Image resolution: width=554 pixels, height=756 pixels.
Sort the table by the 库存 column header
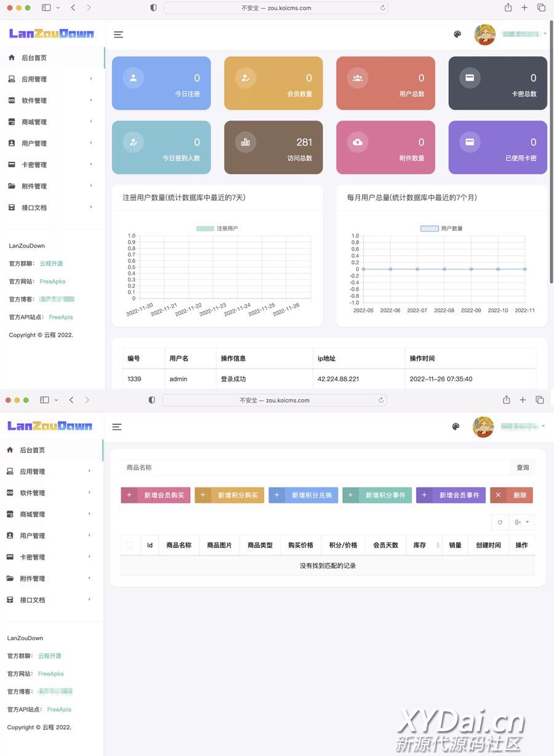(424, 545)
